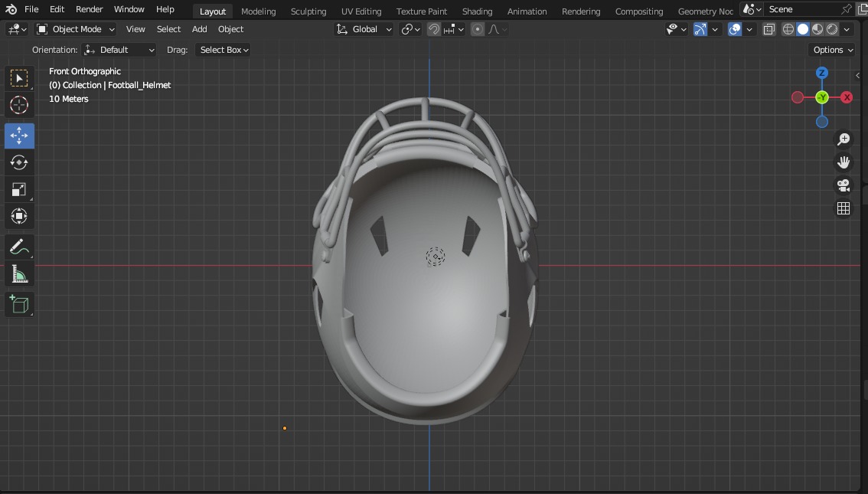This screenshot has height=494, width=868.
Task: Open the Help menu
Action: pyautogui.click(x=165, y=9)
